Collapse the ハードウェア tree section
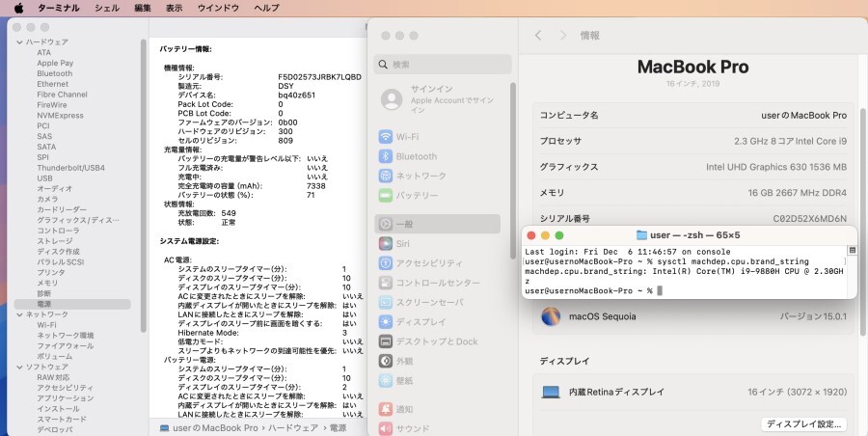Screen dimensions: 868x436 coord(20,42)
